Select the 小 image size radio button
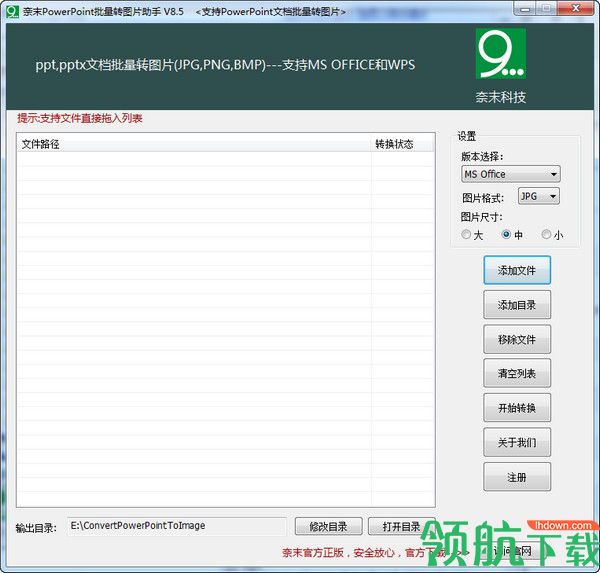This screenshot has height=573, width=600. 546,234
